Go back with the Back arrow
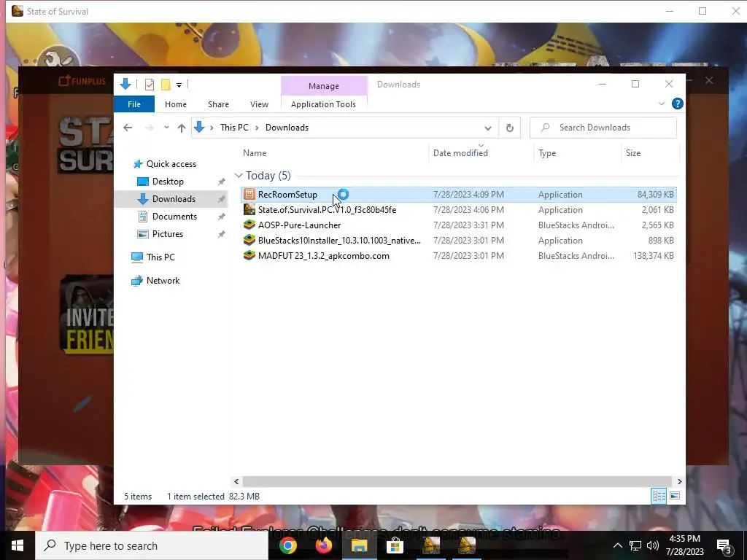The height and width of the screenshot is (560, 747). 128,128
